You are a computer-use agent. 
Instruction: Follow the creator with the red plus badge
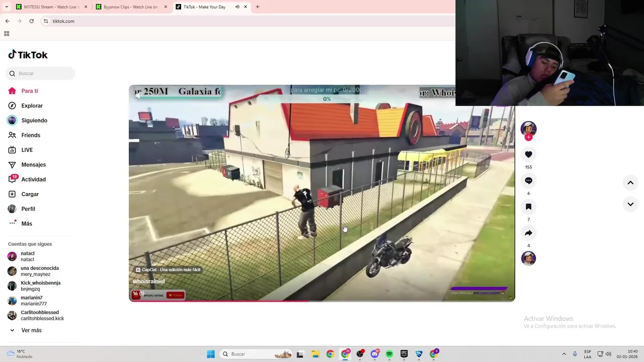click(x=528, y=137)
